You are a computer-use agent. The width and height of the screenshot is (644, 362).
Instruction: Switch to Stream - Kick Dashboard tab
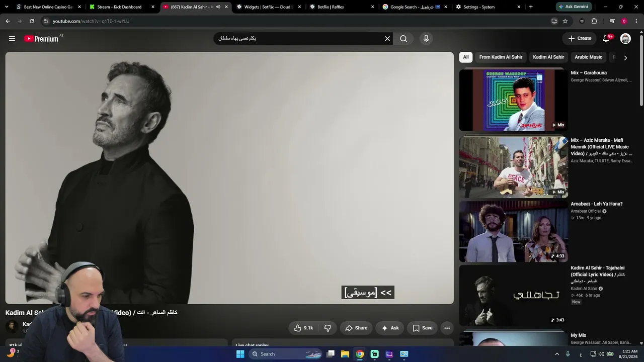(121, 7)
